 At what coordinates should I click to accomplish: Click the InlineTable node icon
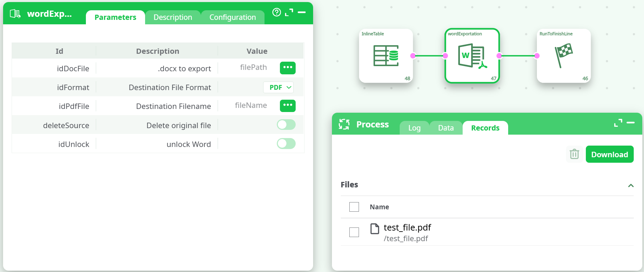(386, 55)
